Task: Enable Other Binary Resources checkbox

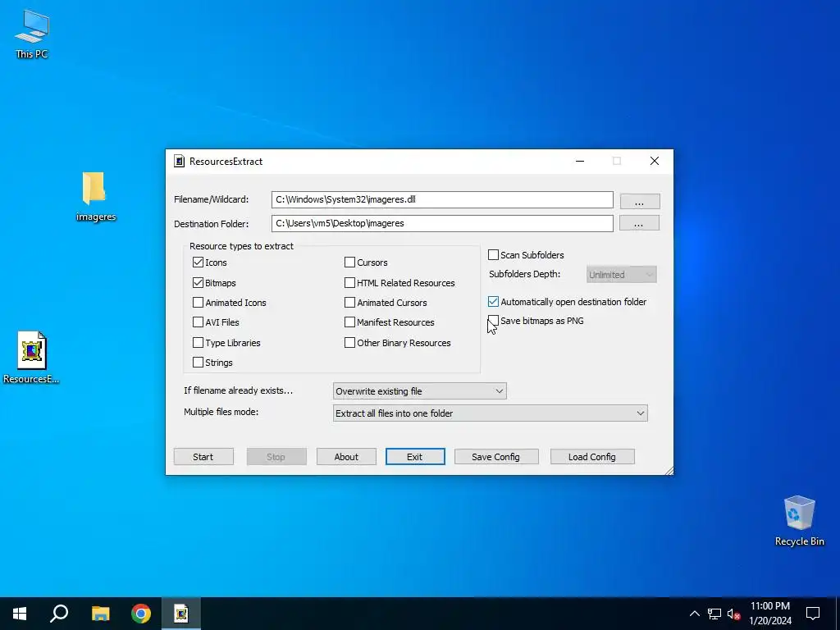Action: 349,343
